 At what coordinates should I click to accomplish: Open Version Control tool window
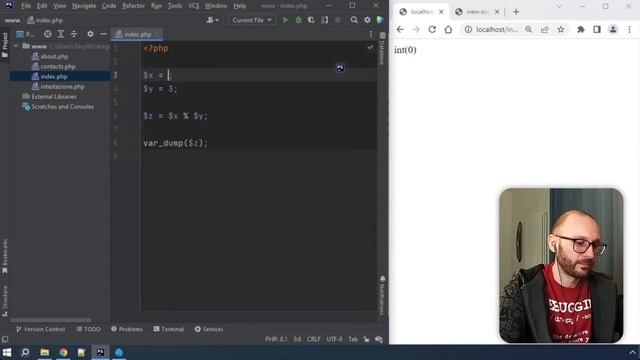[40, 329]
